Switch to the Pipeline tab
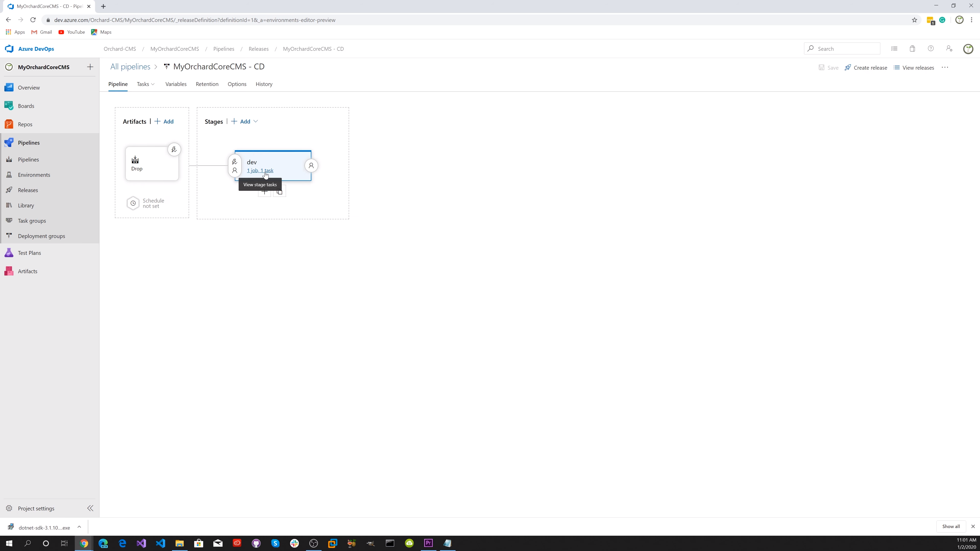The height and width of the screenshot is (551, 980). pyautogui.click(x=118, y=84)
